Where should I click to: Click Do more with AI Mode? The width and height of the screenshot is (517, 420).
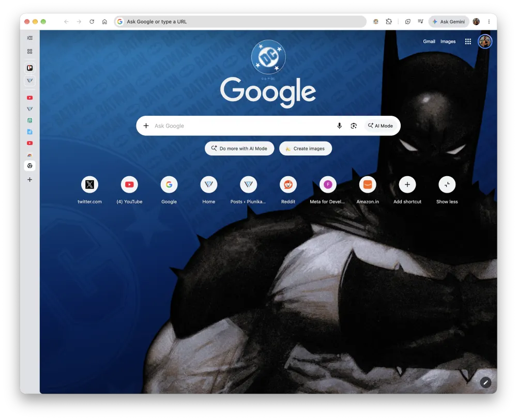[x=239, y=149]
